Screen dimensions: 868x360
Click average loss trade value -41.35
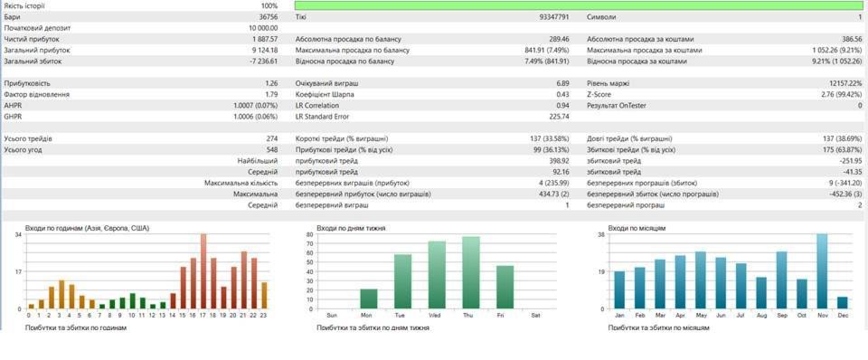click(x=853, y=172)
